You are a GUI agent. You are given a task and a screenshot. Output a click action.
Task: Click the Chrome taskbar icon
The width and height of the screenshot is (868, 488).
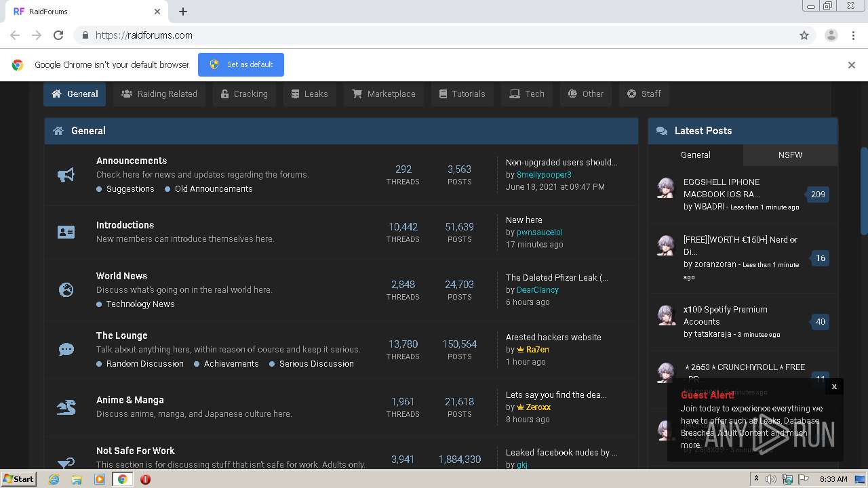pos(122,479)
